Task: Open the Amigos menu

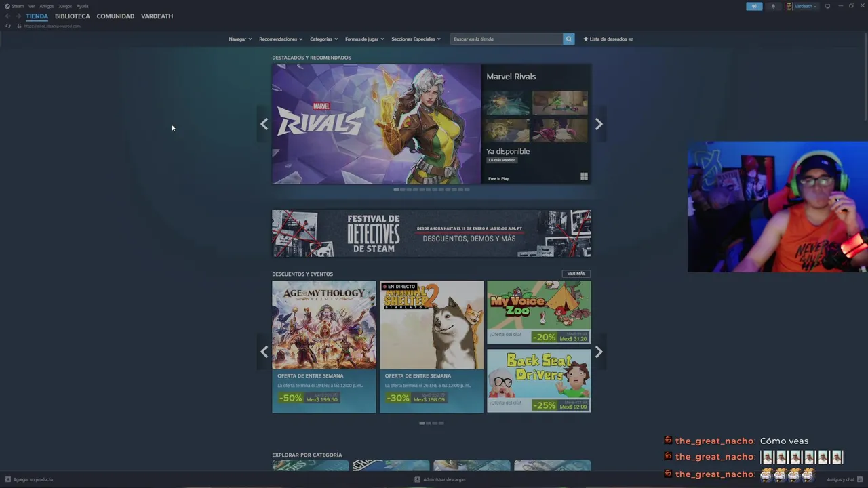Action: pos(46,6)
